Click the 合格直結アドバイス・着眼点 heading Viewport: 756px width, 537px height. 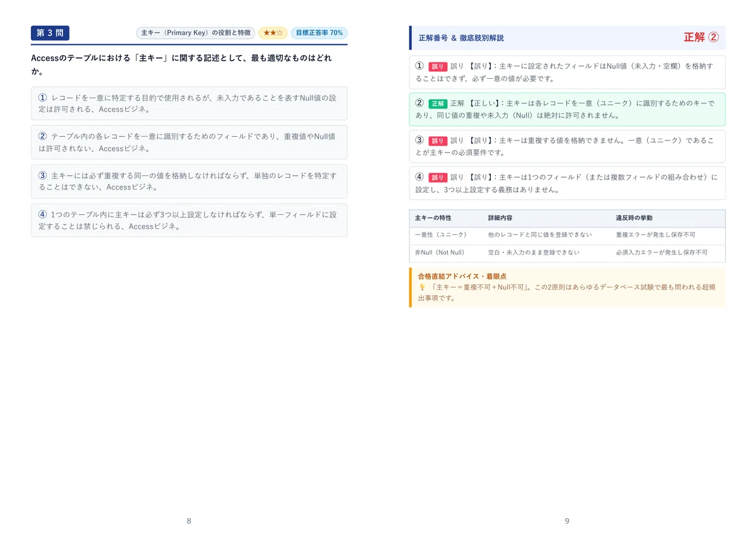click(462, 276)
